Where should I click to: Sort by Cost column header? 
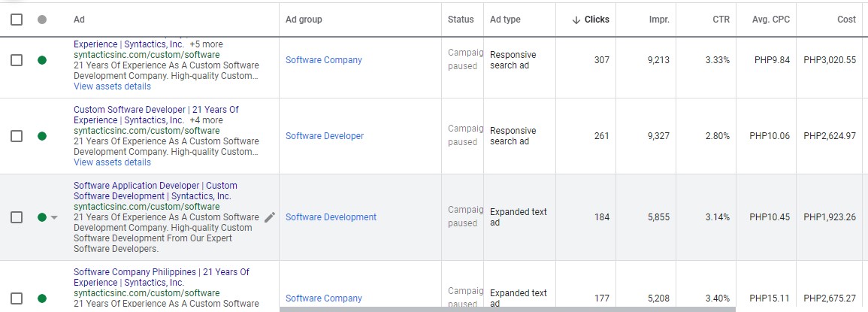click(846, 20)
